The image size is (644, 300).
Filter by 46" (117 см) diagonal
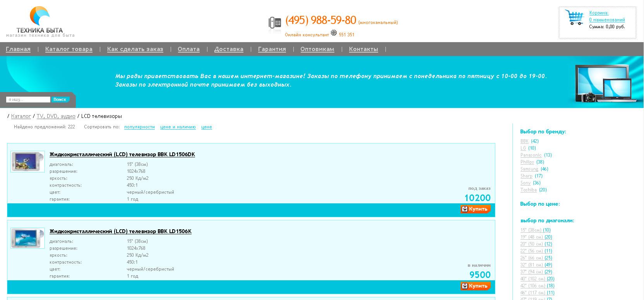538,293
